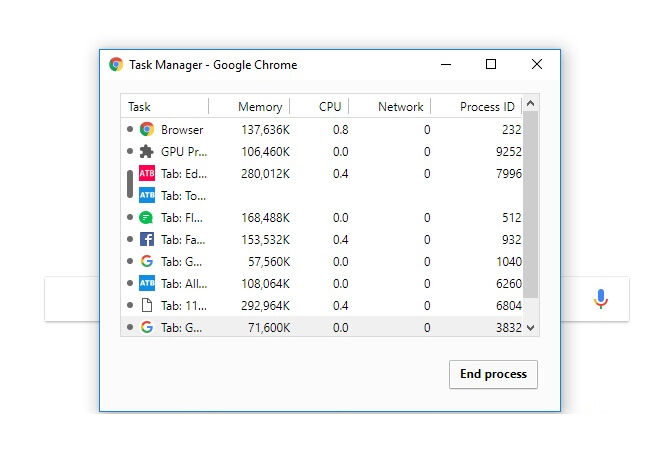Click the scrollbar down arrow in the task list
Viewport: 650px width, 450px height.
pyautogui.click(x=531, y=328)
